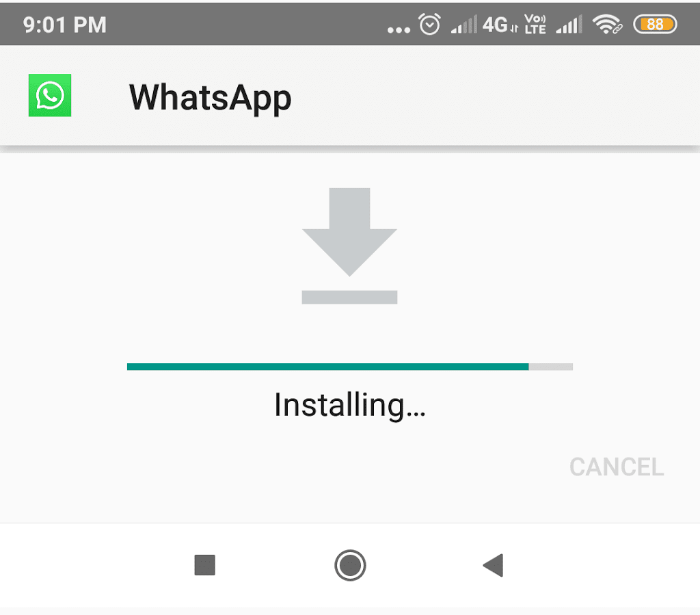Tap the second SIM signal bars
The height and width of the screenshot is (615, 700).
tap(569, 24)
